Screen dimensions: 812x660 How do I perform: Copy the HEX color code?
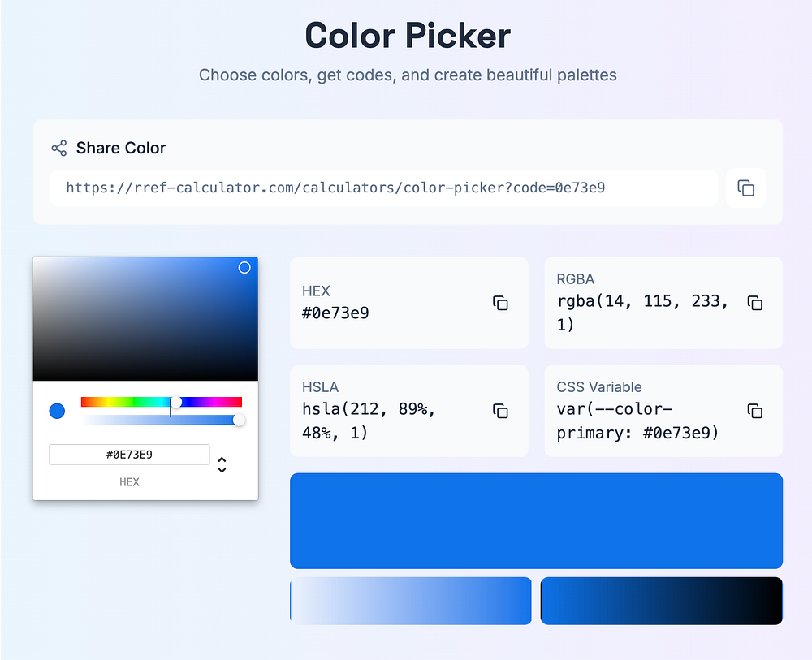pos(500,303)
